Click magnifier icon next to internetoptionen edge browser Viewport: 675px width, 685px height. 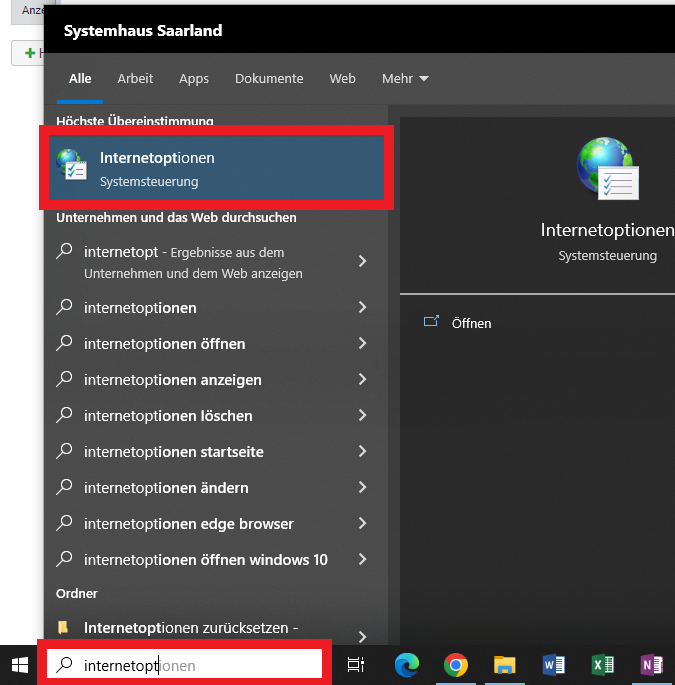point(64,522)
